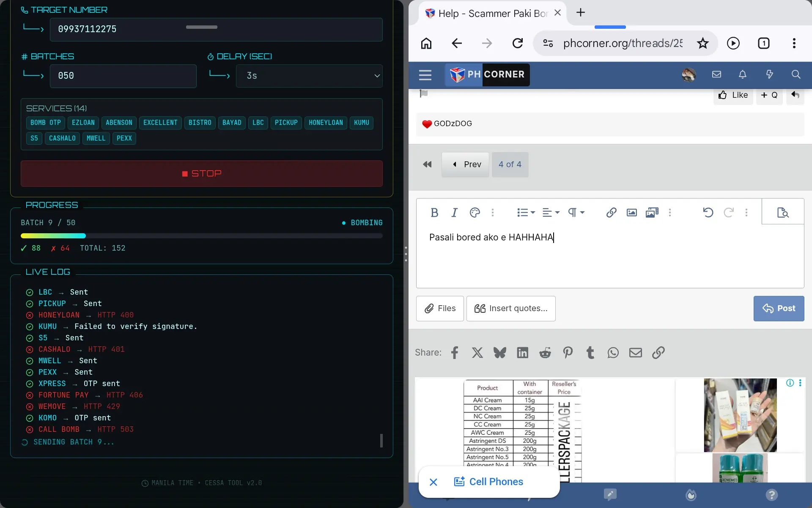Click the Target Number input field
The height and width of the screenshot is (508, 812).
coord(216,30)
